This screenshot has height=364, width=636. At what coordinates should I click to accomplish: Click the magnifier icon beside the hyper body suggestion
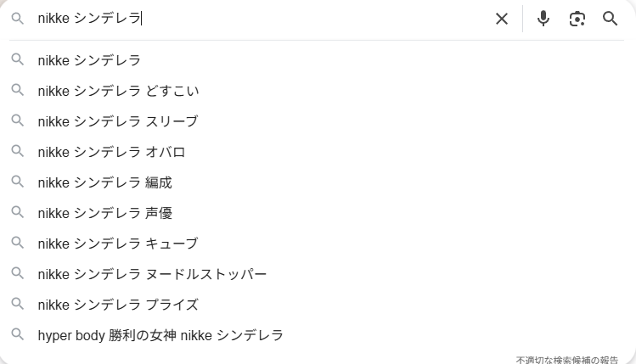click(18, 335)
